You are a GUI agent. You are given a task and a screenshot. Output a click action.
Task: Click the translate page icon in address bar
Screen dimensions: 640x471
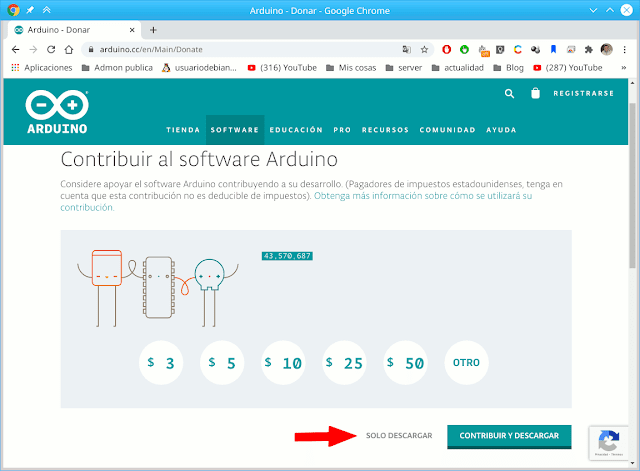click(406, 49)
